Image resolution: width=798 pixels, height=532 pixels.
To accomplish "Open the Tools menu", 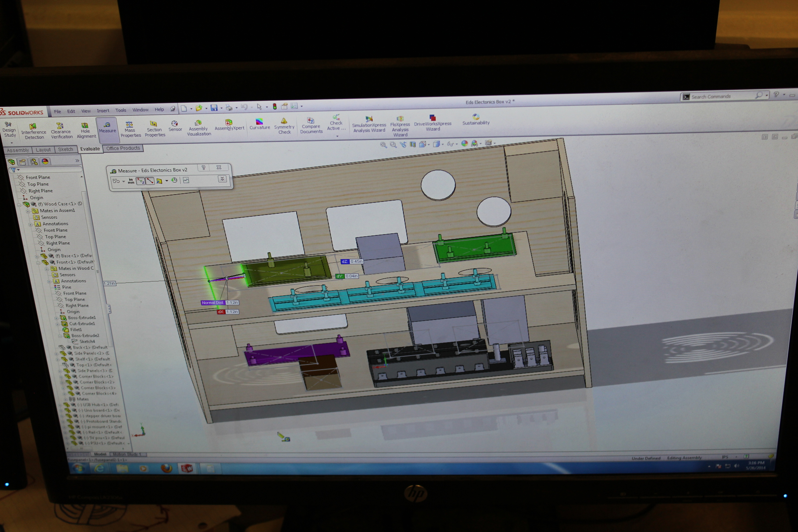I will coord(120,110).
